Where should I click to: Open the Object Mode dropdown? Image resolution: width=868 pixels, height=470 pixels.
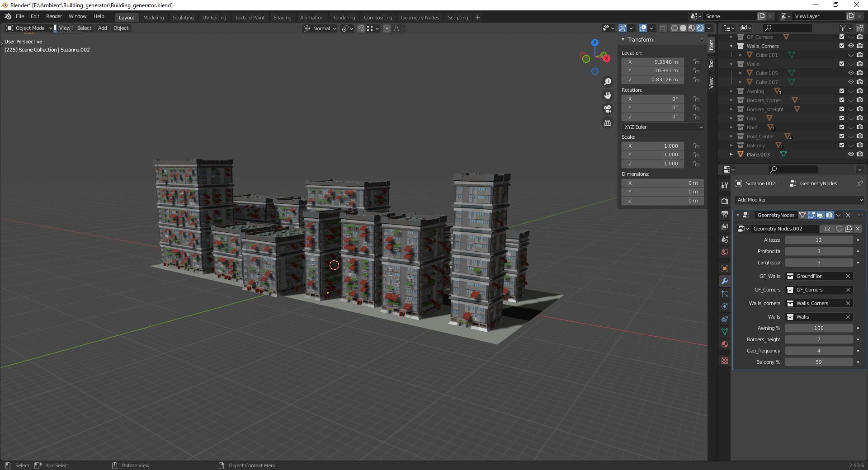(29, 28)
